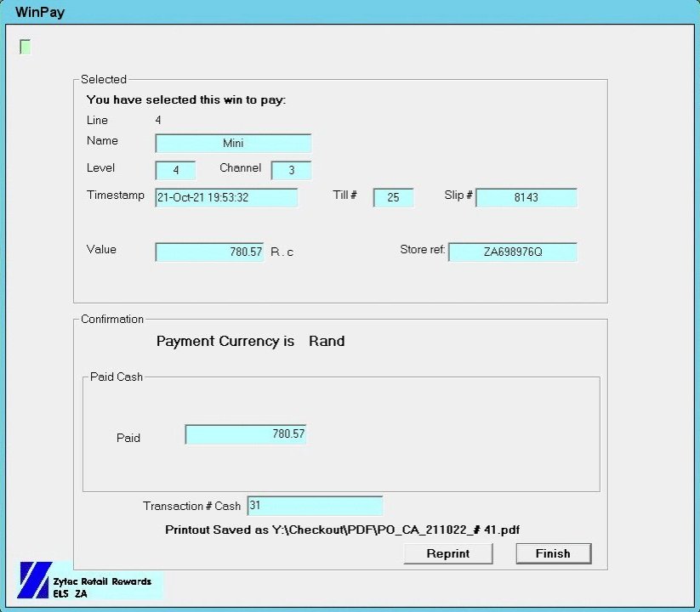
Task: Click the Level input field
Action: coord(175,170)
